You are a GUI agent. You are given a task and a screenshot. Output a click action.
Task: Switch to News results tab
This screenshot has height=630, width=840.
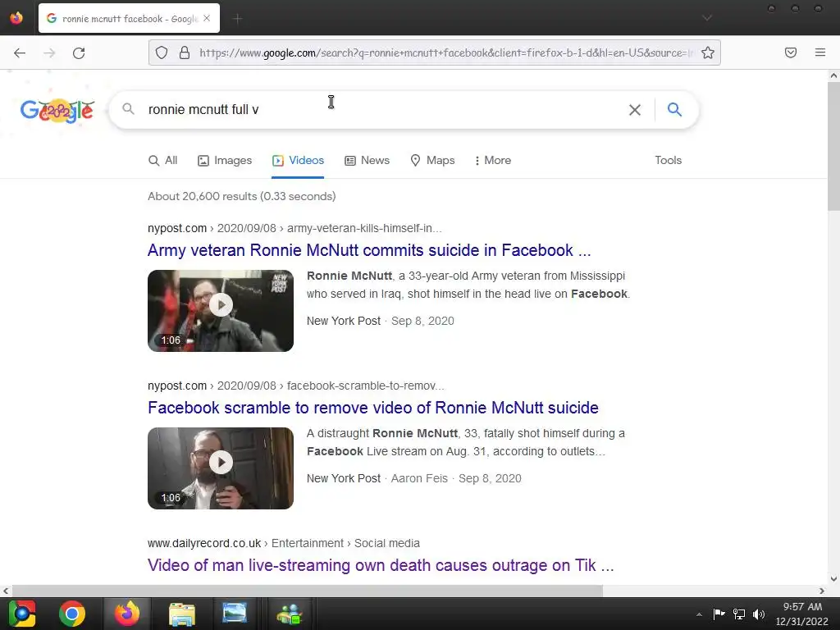tap(367, 160)
